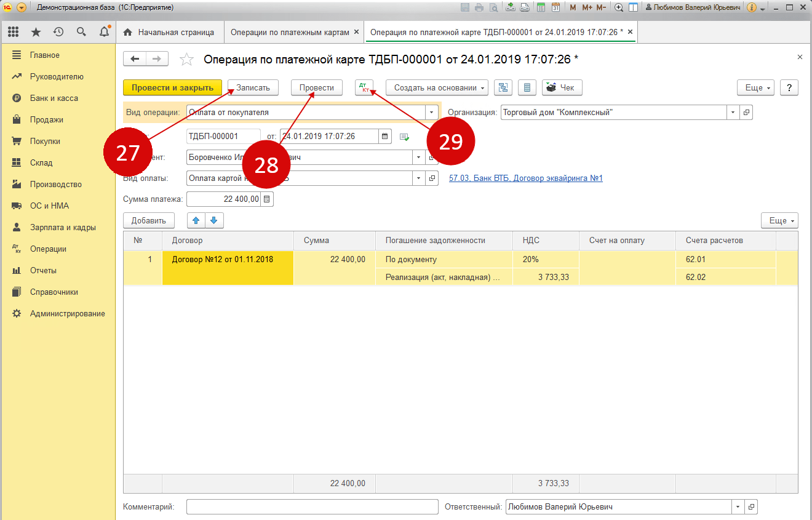Expand the Организация dropdown arrow
The height and width of the screenshot is (520, 812).
point(733,113)
